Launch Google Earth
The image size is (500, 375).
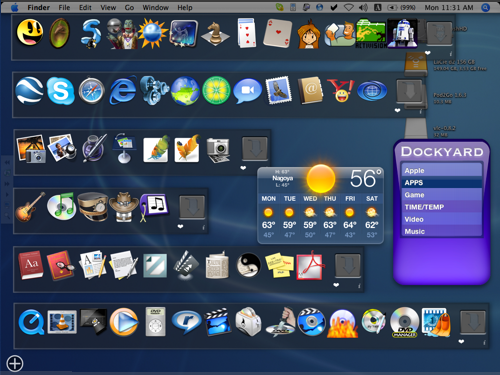click(x=29, y=91)
